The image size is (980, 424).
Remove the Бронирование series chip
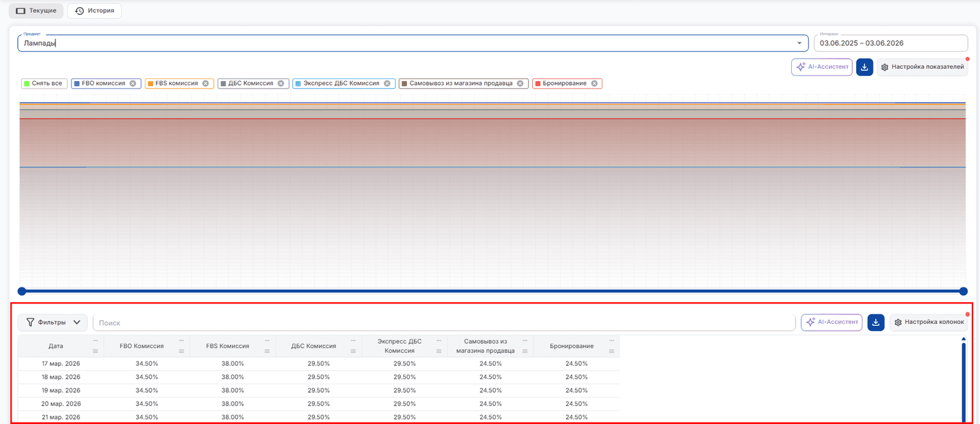[594, 84]
